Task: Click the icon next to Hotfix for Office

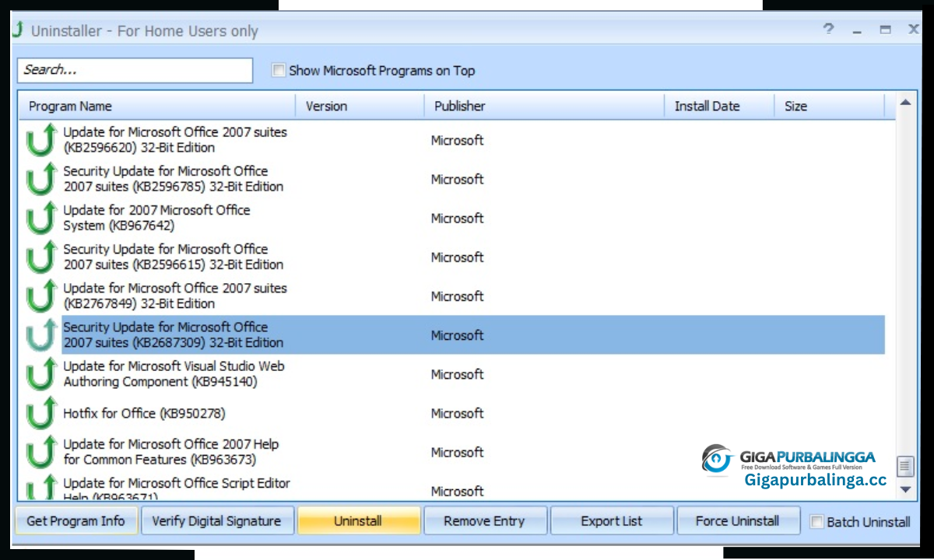Action: [x=42, y=413]
